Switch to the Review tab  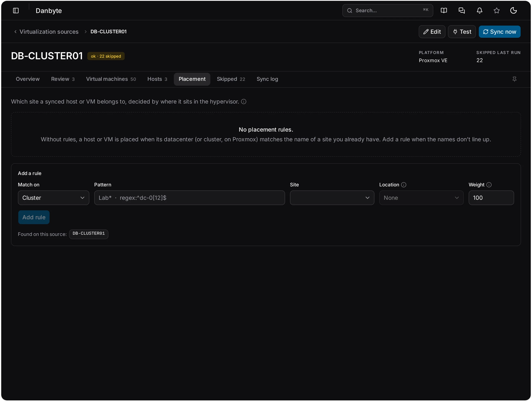point(63,79)
